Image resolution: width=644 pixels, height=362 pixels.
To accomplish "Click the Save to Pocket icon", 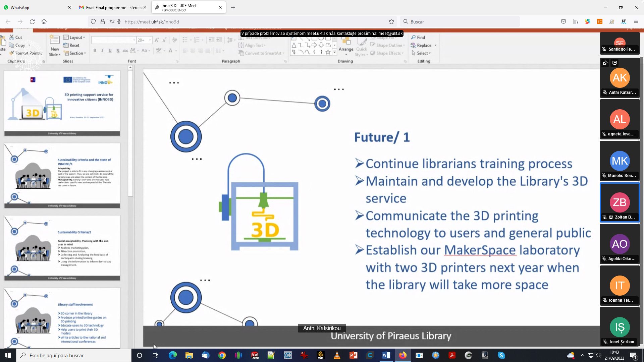I will coord(563,22).
